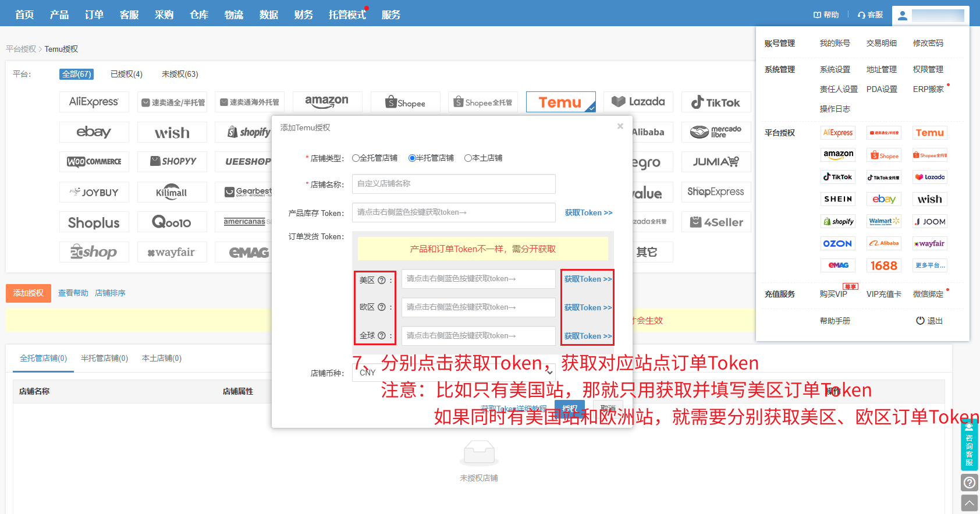Switch to the 半托管店铺(0) tab

pos(105,359)
